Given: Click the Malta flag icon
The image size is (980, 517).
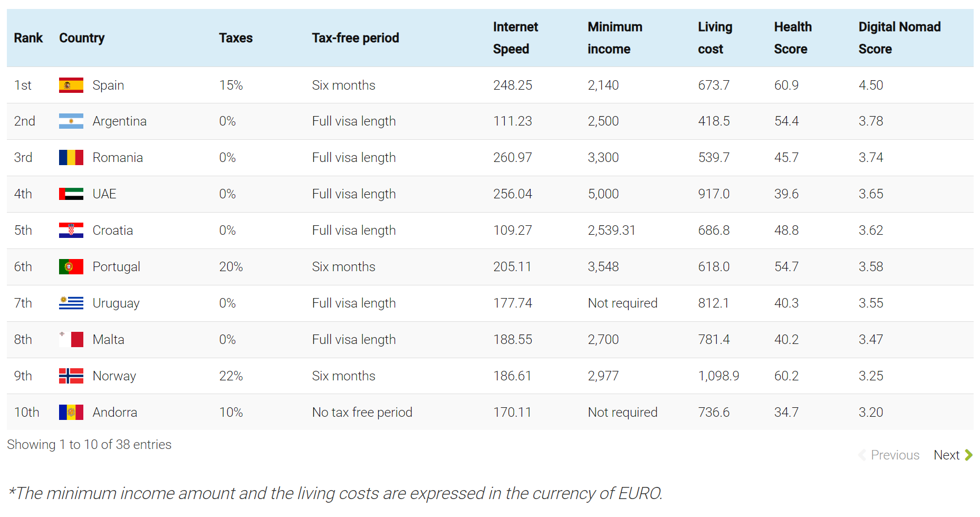Looking at the screenshot, I should (71, 340).
